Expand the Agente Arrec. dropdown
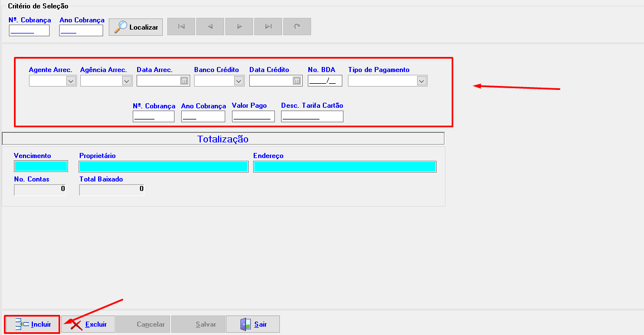Screen dimensions: 644x335 pyautogui.click(x=71, y=81)
